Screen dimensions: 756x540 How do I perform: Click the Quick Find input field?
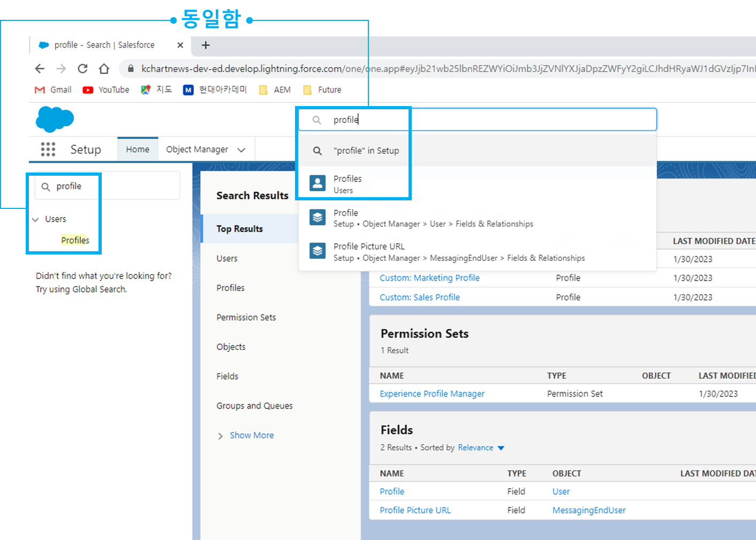[x=107, y=186]
